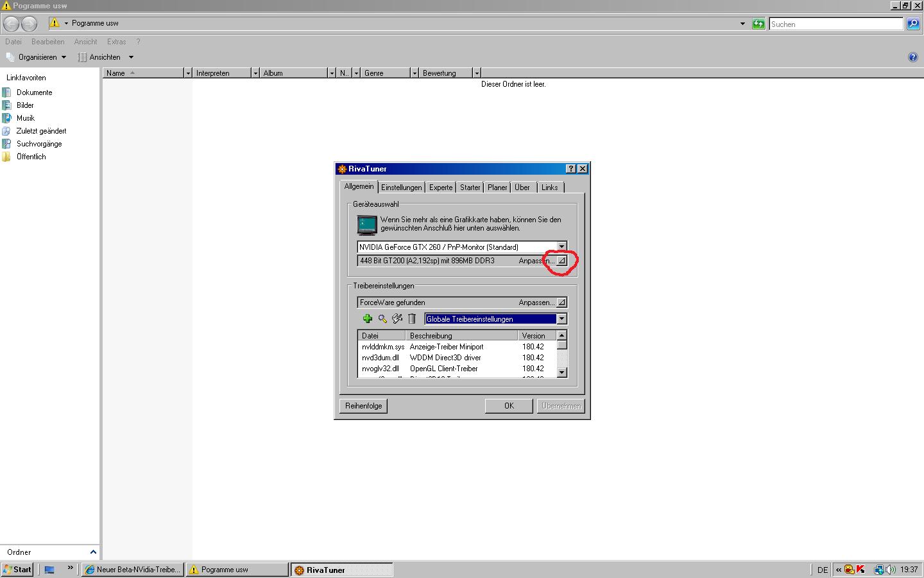Click the driver list scroll down arrow
The width and height of the screenshot is (924, 578).
pos(562,372)
